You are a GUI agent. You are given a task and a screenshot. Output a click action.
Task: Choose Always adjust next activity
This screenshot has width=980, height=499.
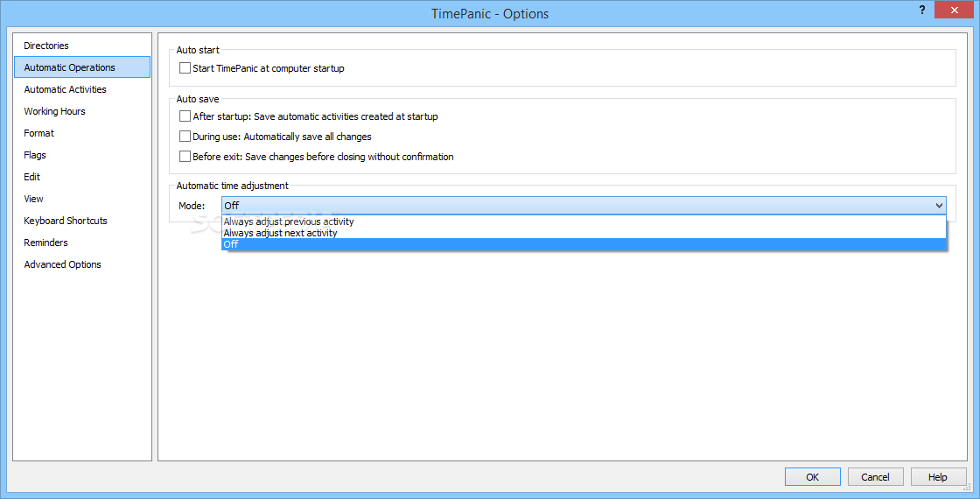point(584,233)
